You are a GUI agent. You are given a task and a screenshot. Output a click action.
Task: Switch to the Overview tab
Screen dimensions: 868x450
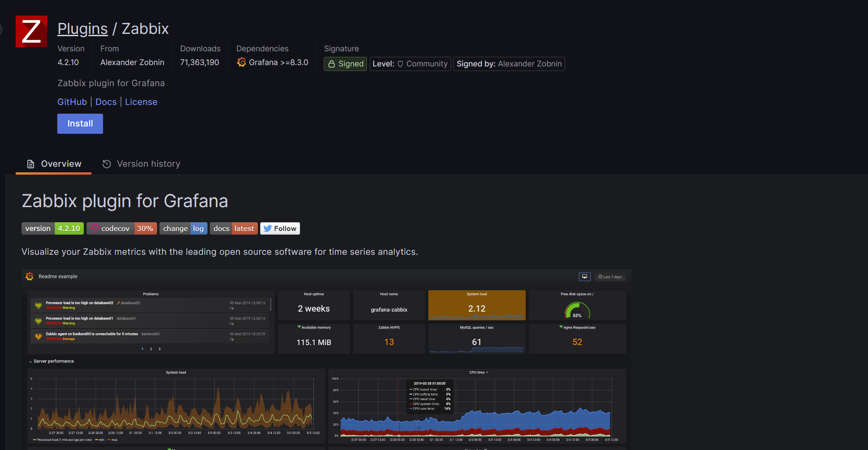point(54,164)
